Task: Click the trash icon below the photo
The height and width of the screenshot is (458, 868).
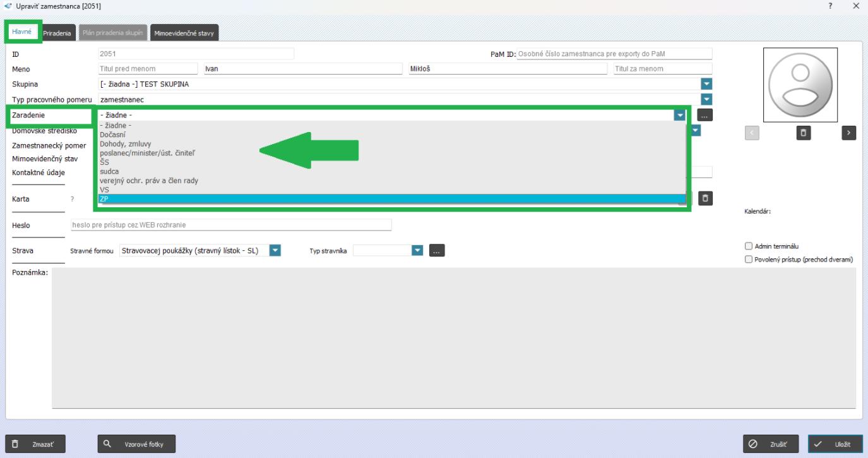Action: pos(805,133)
